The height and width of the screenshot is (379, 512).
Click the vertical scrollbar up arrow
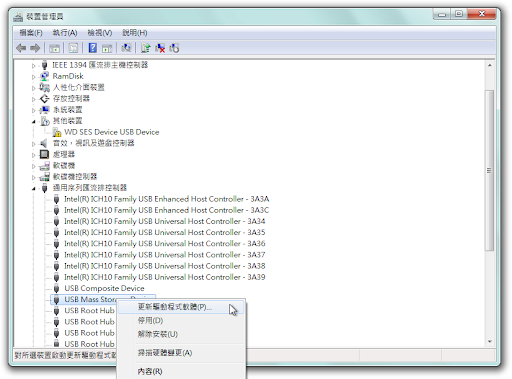[x=490, y=66]
